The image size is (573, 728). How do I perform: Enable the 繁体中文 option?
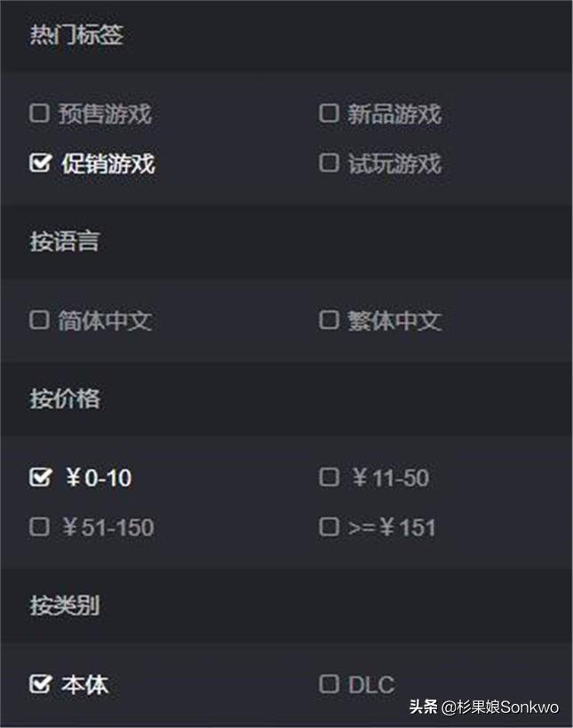[328, 320]
